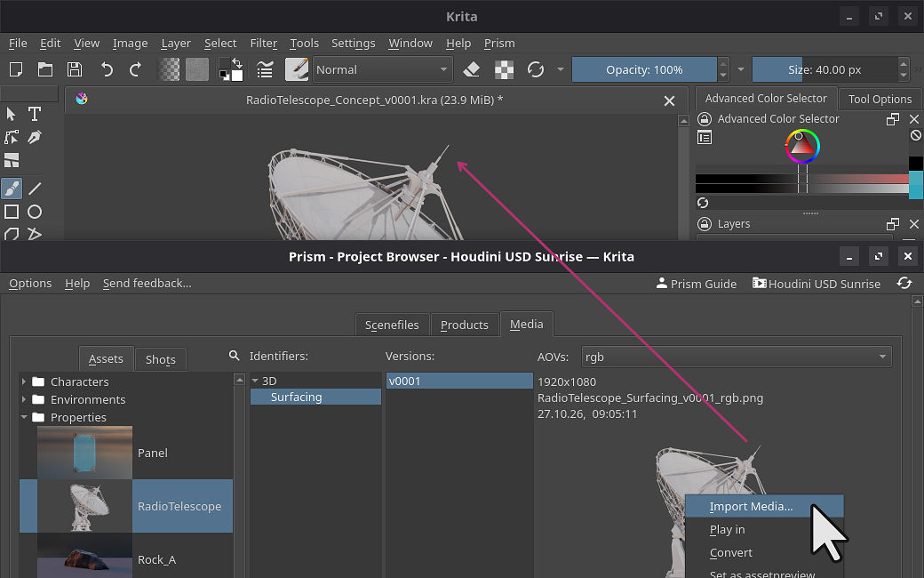This screenshot has width=924, height=578.
Task: Undo the last action
Action: point(107,69)
